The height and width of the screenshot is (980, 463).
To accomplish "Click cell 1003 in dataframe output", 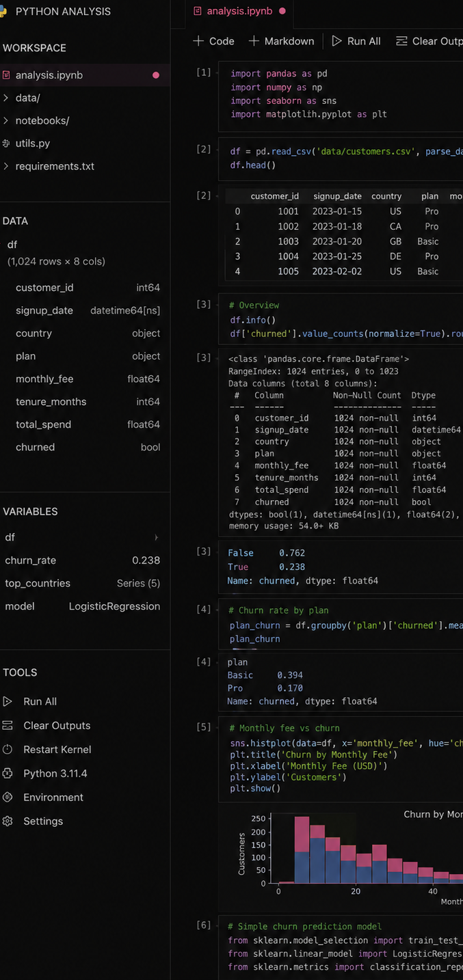I will click(x=288, y=241).
